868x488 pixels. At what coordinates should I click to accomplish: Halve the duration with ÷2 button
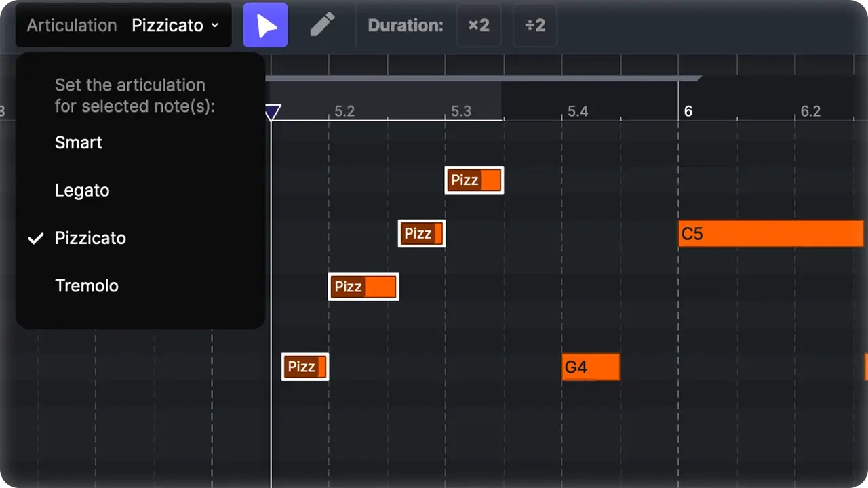535,26
